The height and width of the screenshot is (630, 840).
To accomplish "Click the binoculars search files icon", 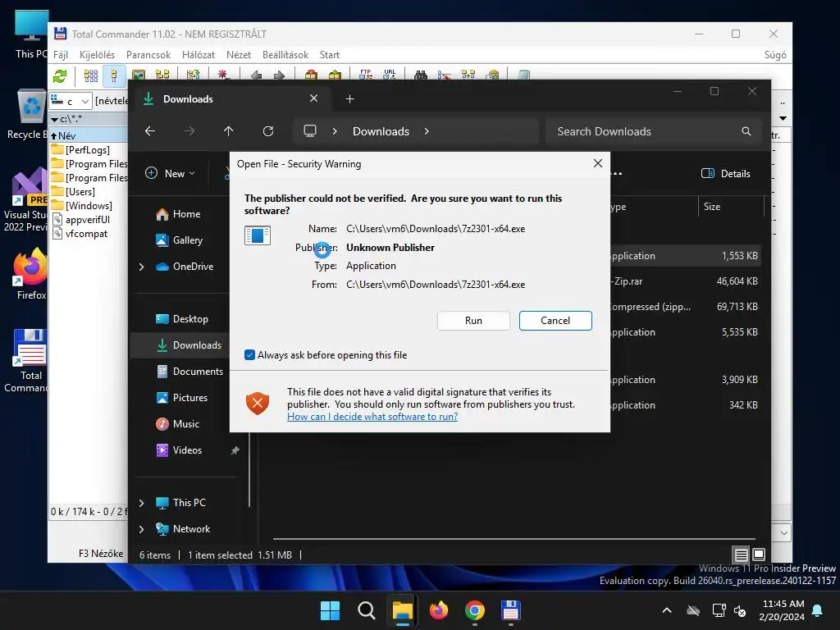I will (421, 75).
